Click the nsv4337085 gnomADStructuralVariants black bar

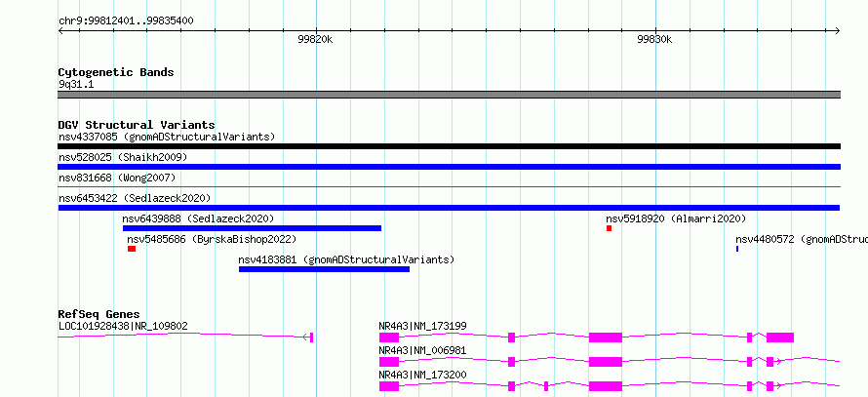click(x=449, y=146)
